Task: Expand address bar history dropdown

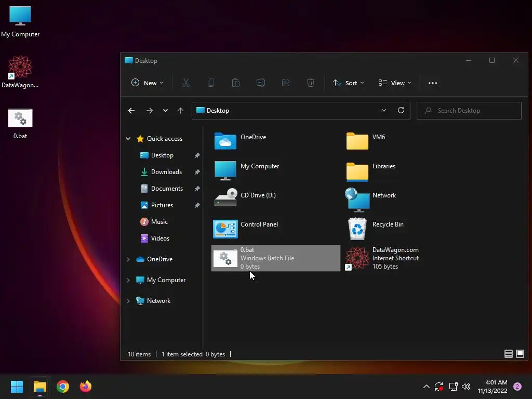Action: (x=384, y=110)
